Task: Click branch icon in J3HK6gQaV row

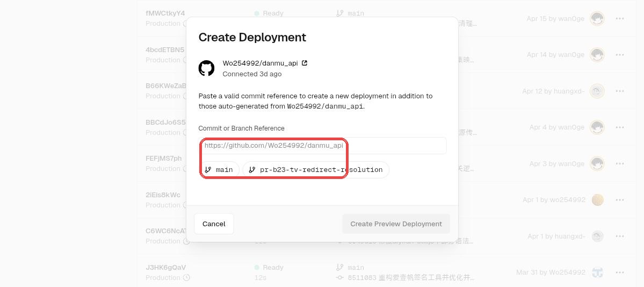Action: pyautogui.click(x=339, y=267)
